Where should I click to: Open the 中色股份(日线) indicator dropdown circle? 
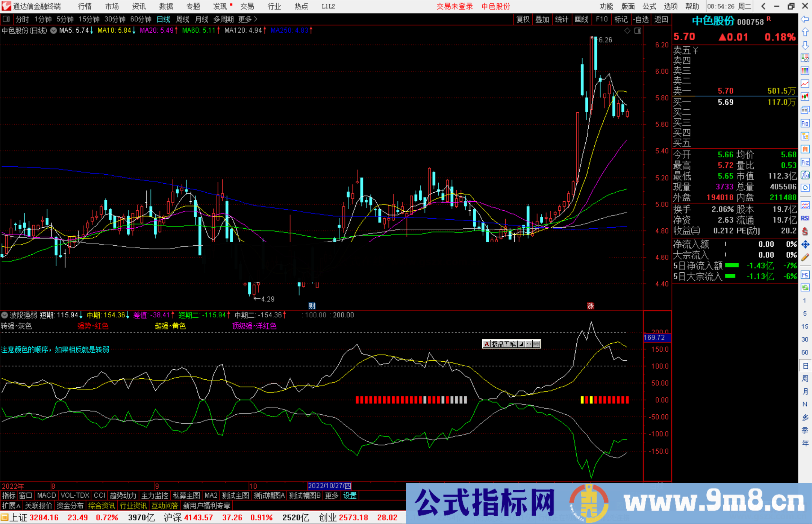(x=54, y=30)
